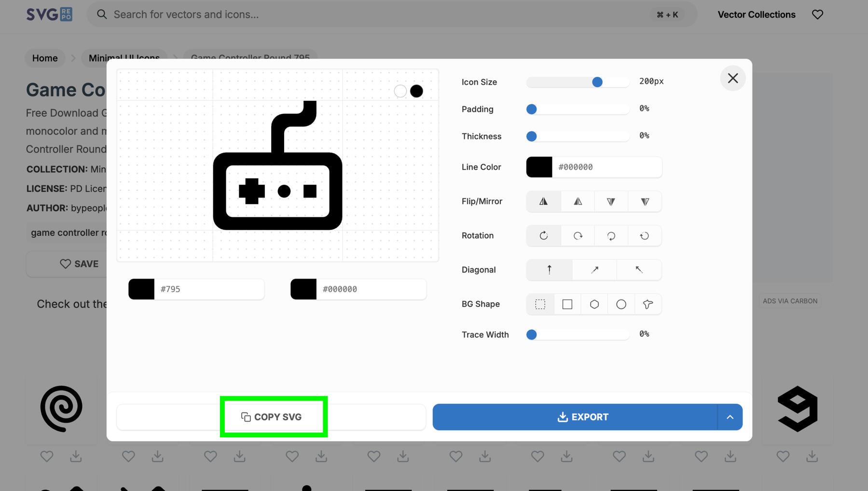
Task: Switch preview to white background dot
Action: (400, 91)
